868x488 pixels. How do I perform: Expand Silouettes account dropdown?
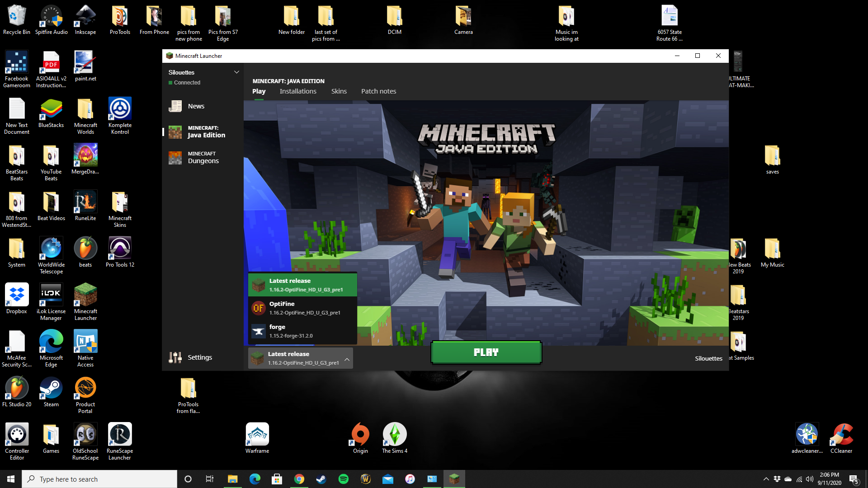point(236,72)
